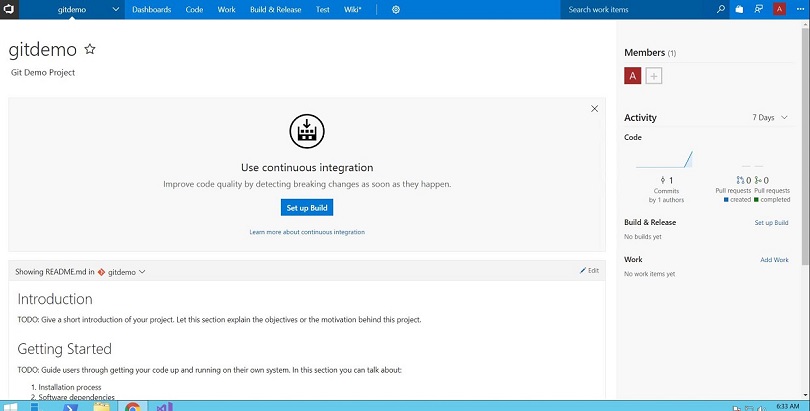This screenshot has height=411, width=810.
Task: Open the user avatar A in header
Action: click(780, 9)
